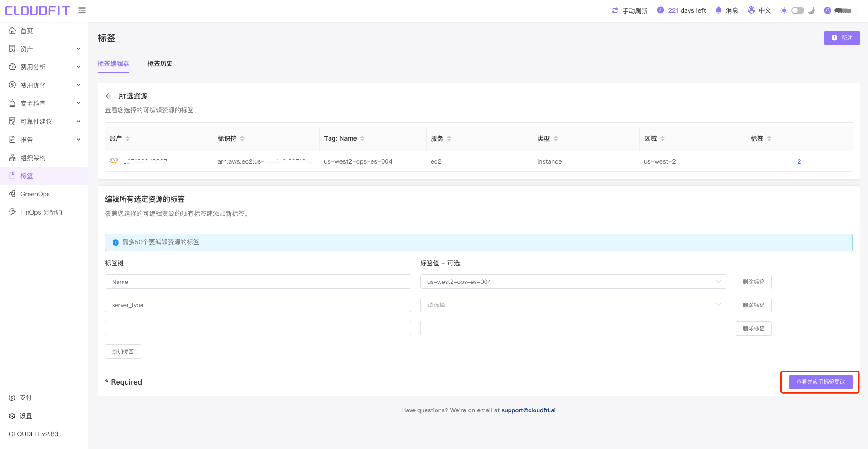Click 手动刷新 manual refresh label

coord(635,11)
